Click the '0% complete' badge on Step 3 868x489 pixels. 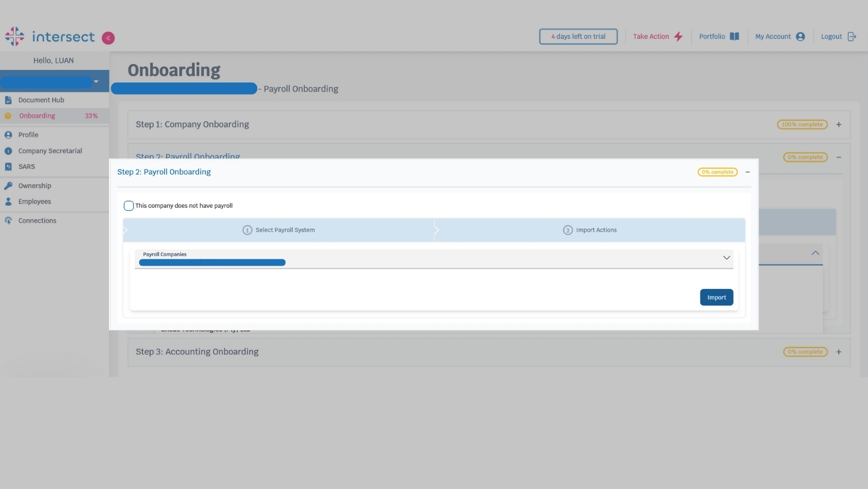(x=805, y=352)
